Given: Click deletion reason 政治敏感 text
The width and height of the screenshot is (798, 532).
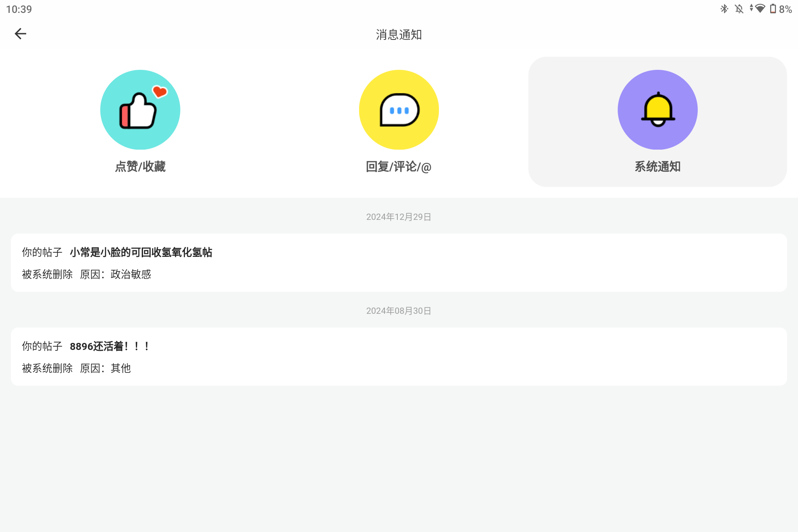Looking at the screenshot, I should tap(131, 274).
